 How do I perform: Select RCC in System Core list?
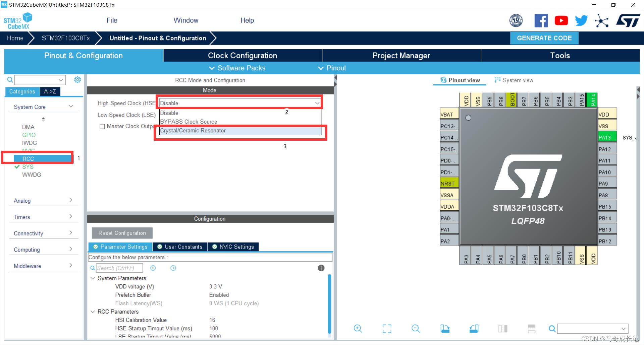pos(43,159)
